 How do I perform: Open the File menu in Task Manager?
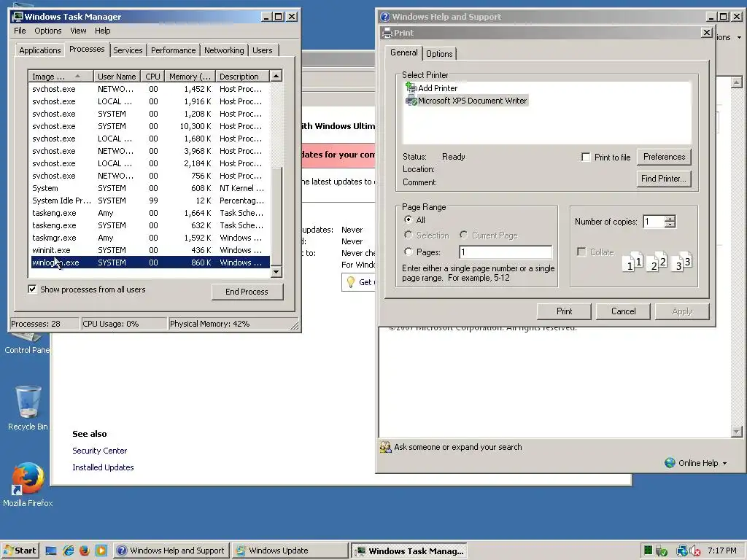[20, 31]
